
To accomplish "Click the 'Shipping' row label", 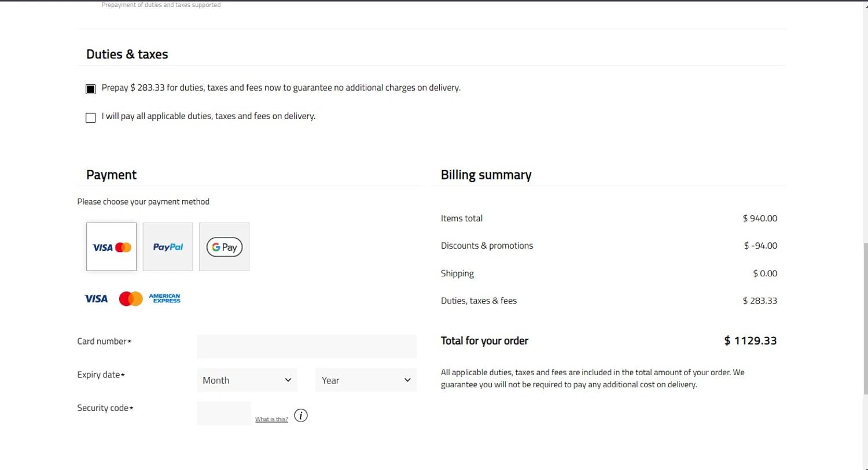I will 457,273.
